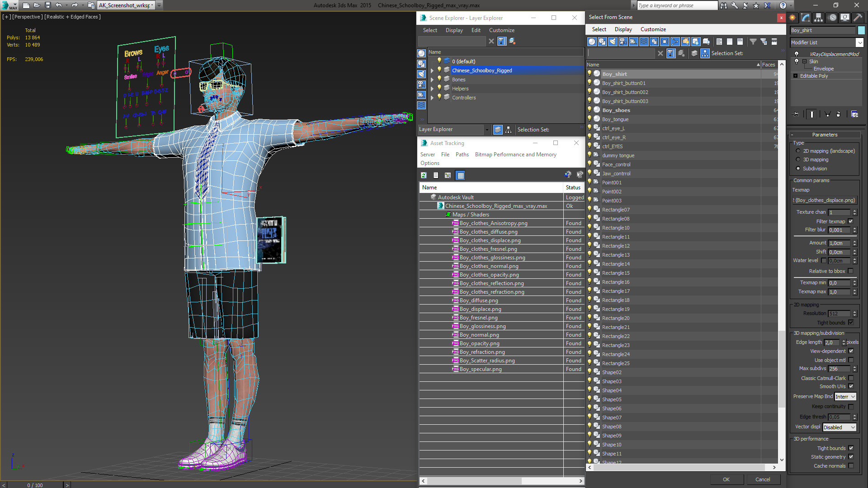Click the new layer icon in Scene Explorer
The height and width of the screenshot is (488, 868).
point(512,41)
